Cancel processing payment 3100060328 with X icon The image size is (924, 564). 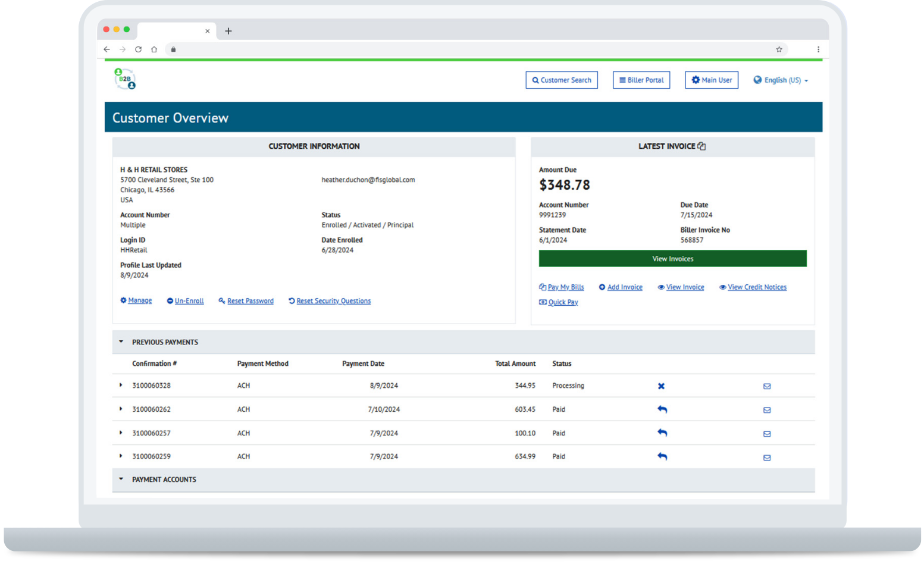661,386
